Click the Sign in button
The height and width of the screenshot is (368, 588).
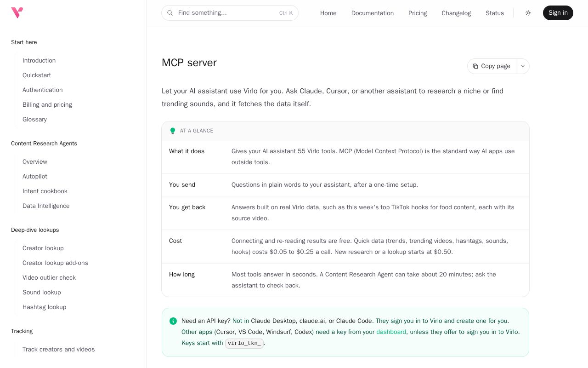tap(558, 13)
